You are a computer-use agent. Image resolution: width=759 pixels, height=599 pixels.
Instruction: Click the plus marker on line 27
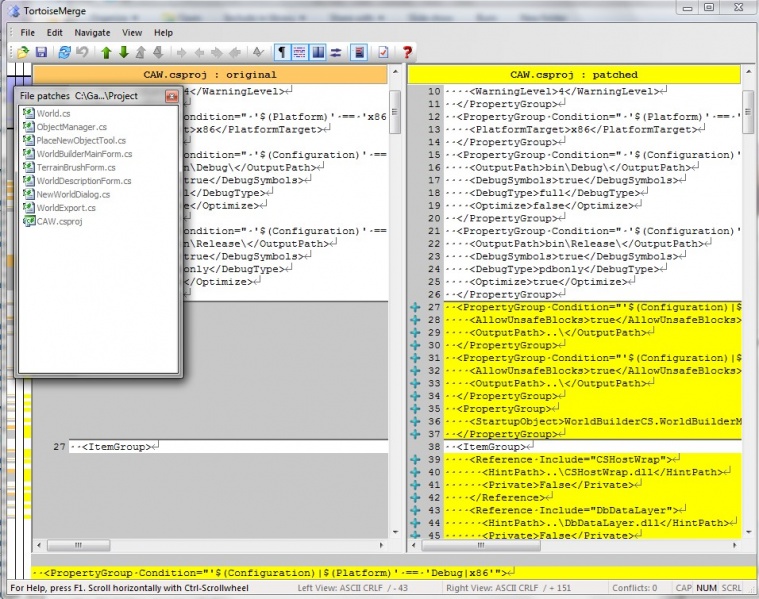415,307
